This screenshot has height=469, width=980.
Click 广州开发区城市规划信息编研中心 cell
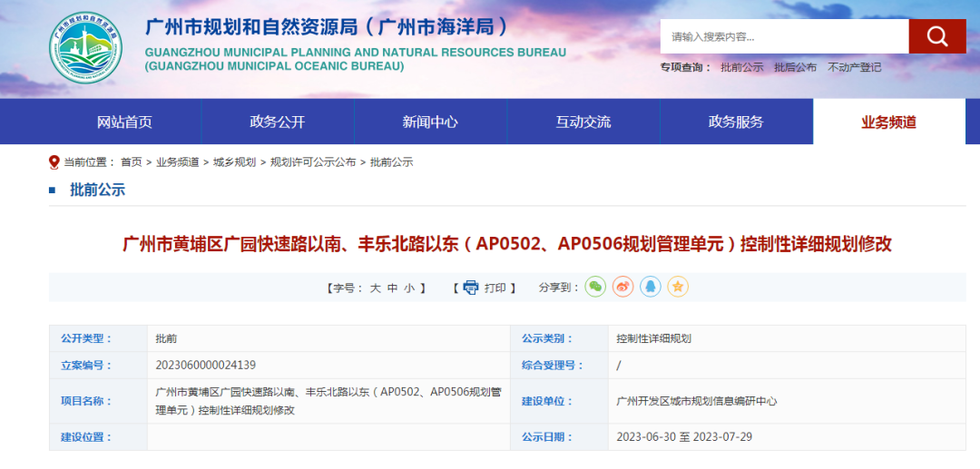(696, 401)
